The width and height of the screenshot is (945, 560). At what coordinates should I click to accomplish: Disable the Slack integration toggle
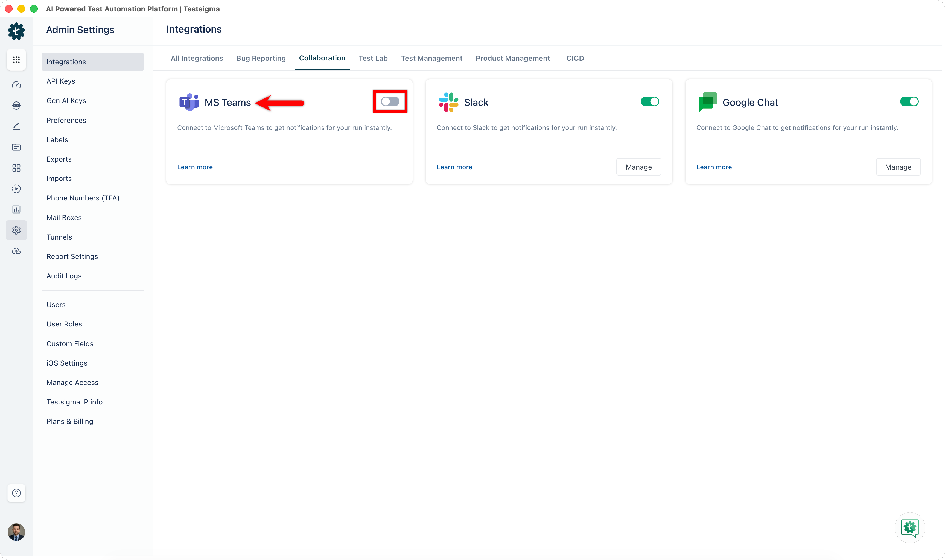click(650, 101)
